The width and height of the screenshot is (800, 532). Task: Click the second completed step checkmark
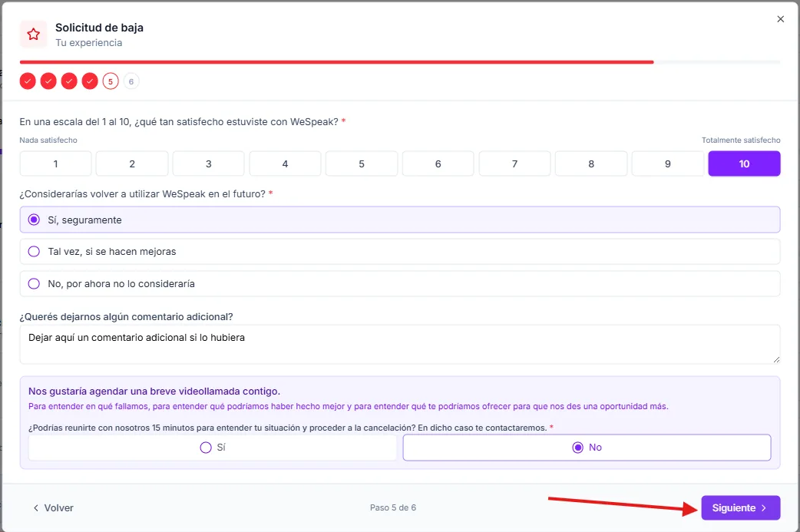coord(48,81)
